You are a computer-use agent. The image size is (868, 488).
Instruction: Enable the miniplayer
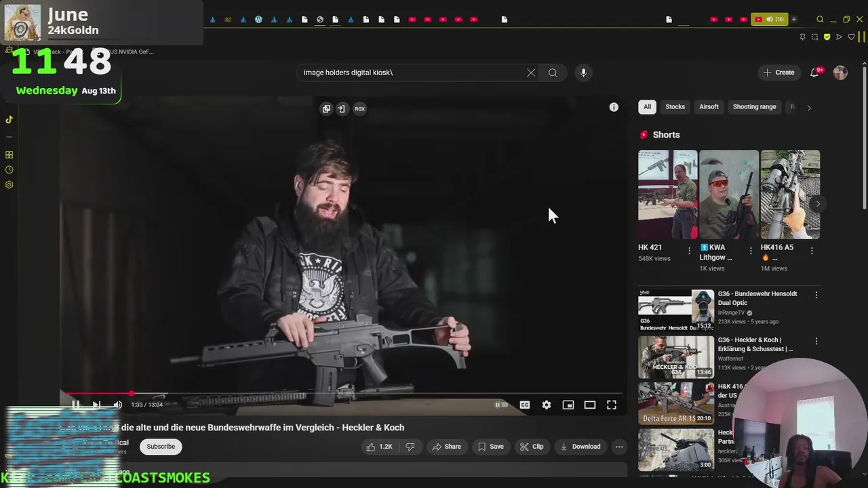[x=568, y=405]
